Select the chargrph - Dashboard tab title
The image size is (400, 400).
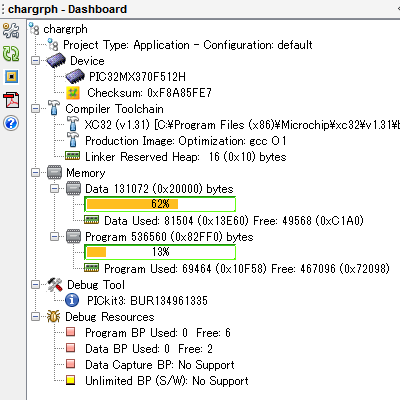67,9
